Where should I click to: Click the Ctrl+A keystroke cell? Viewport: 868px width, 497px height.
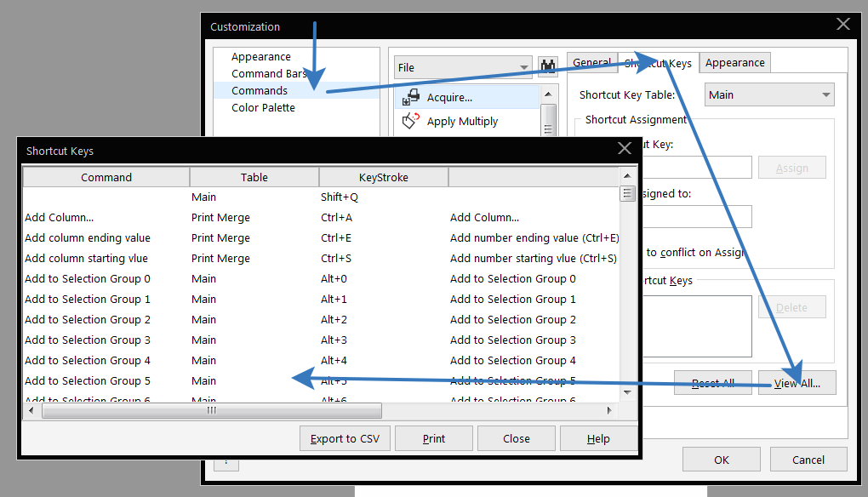(337, 218)
